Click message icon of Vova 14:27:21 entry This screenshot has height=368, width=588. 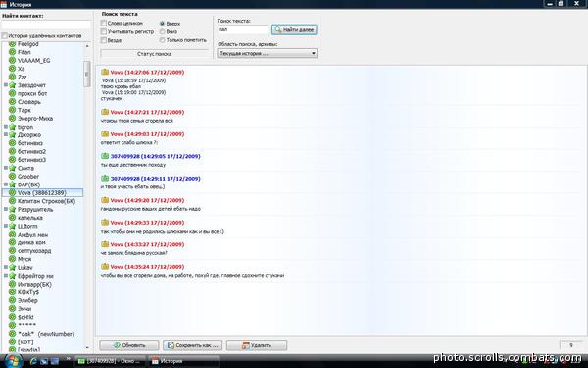[x=105, y=112]
